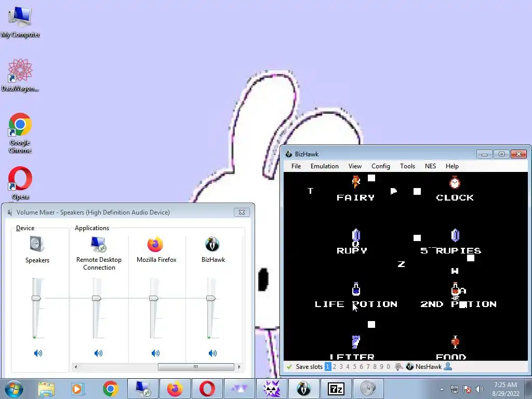Click the network icon in system tray
This screenshot has width=532, height=399.
pyautogui.click(x=454, y=389)
